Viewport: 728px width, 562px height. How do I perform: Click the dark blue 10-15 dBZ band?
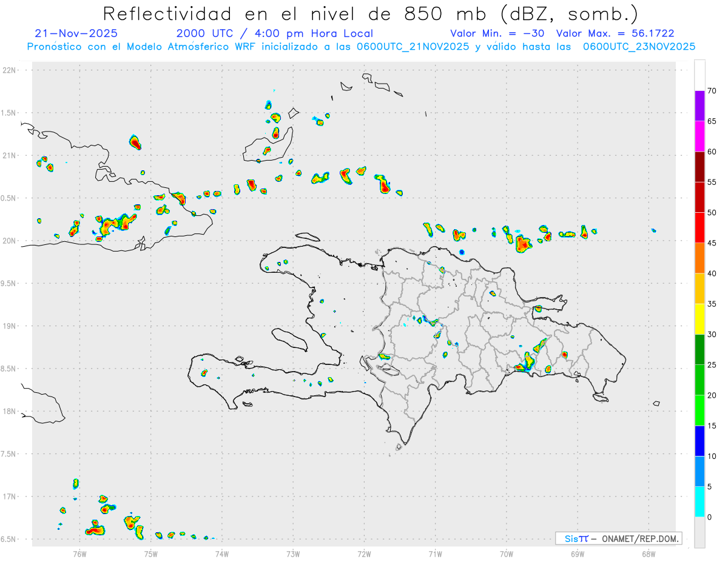tap(699, 441)
